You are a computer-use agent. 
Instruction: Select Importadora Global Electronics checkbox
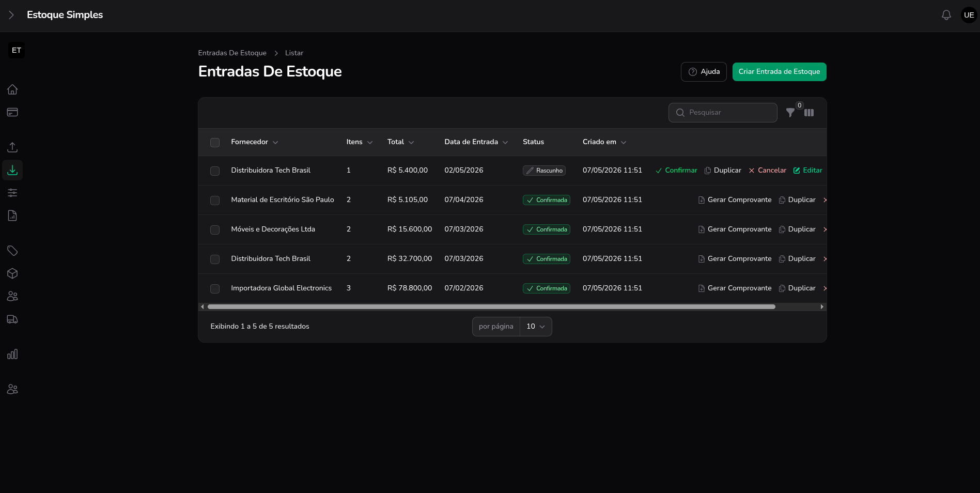(x=215, y=289)
